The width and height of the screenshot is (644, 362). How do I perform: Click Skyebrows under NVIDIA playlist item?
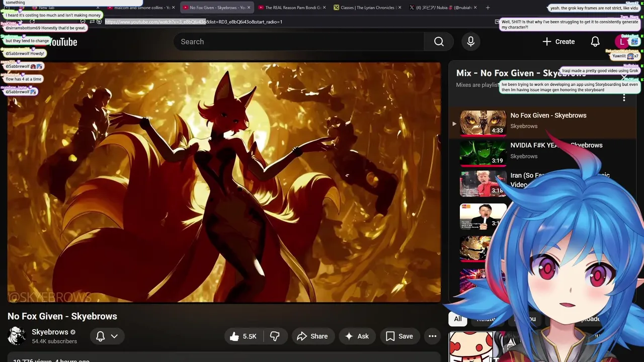coord(524,156)
